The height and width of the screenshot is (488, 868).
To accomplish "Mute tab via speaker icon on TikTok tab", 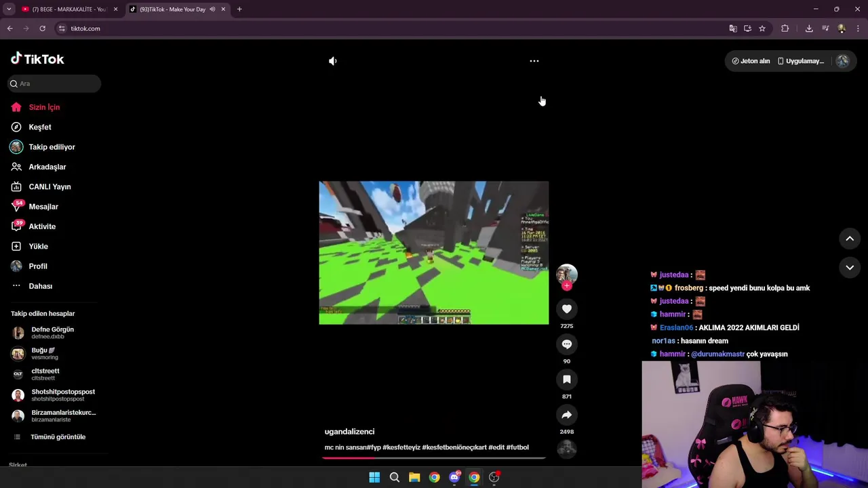I will tap(212, 9).
